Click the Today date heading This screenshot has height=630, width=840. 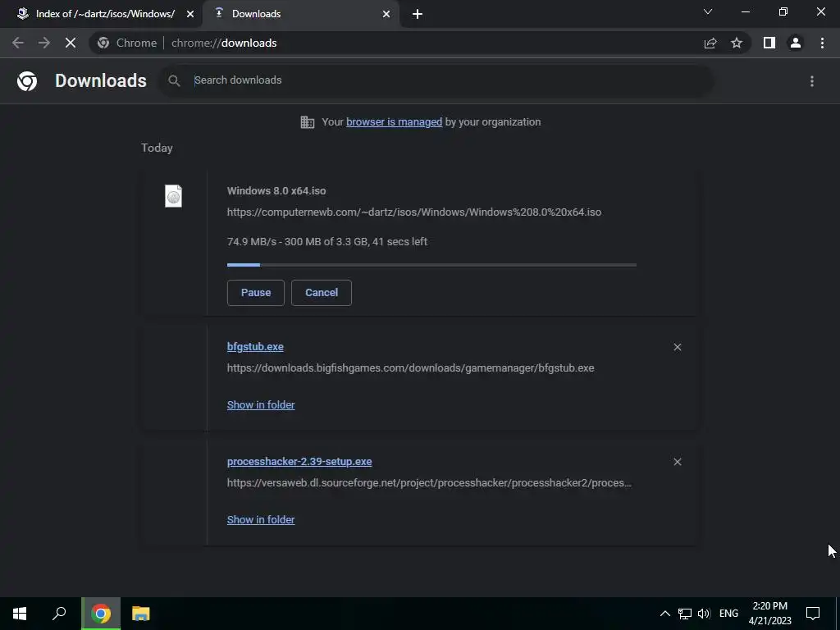pyautogui.click(x=157, y=148)
